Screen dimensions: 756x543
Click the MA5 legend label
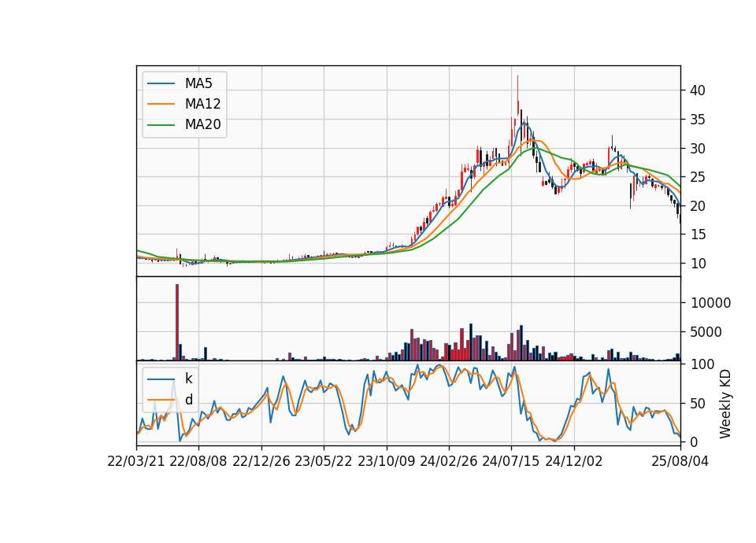click(198, 83)
